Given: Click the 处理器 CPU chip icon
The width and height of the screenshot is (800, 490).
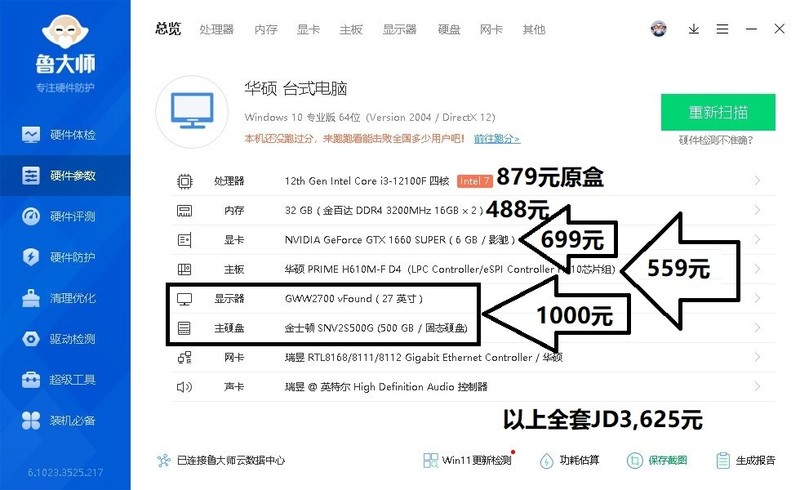Looking at the screenshot, I should click(x=184, y=181).
